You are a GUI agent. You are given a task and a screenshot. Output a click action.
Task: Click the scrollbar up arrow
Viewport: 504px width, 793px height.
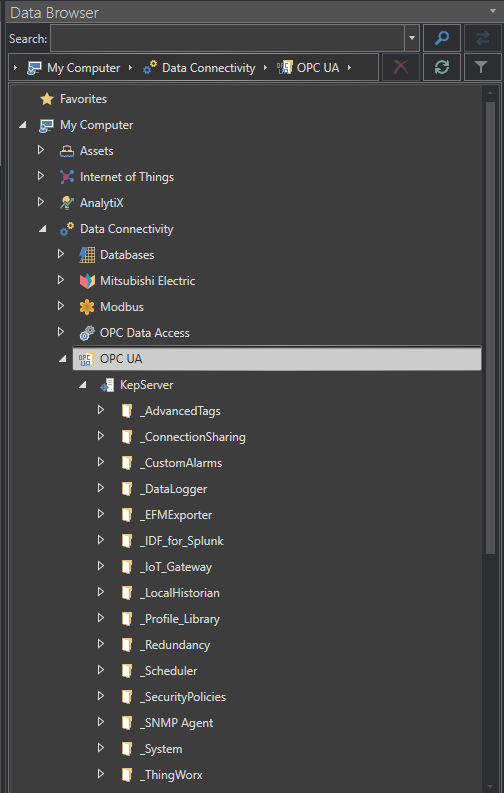[490, 93]
